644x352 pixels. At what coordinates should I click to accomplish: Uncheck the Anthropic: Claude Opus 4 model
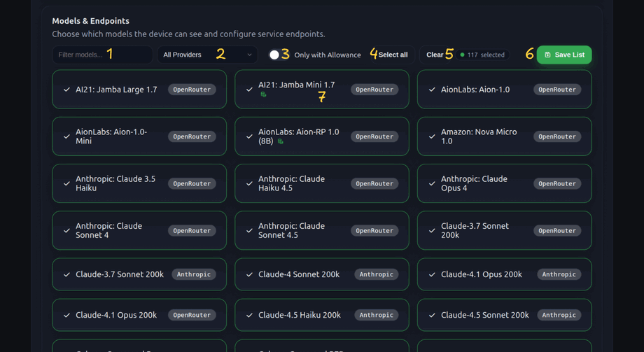tap(504, 183)
